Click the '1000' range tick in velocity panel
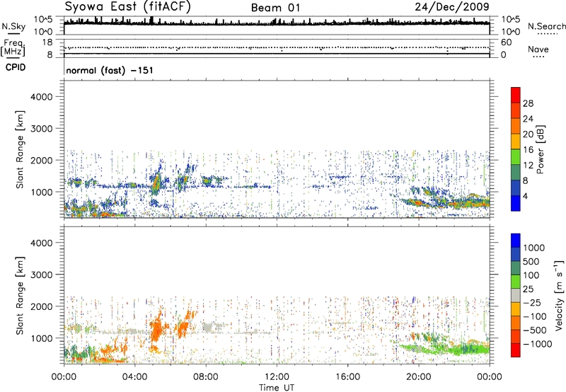Screen dimensions: 566x392 tap(41, 338)
